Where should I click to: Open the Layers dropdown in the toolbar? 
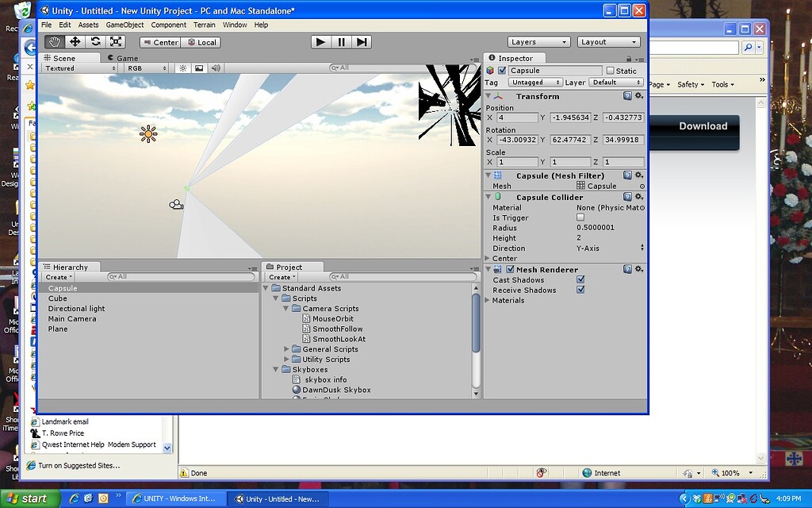pyautogui.click(x=539, y=41)
